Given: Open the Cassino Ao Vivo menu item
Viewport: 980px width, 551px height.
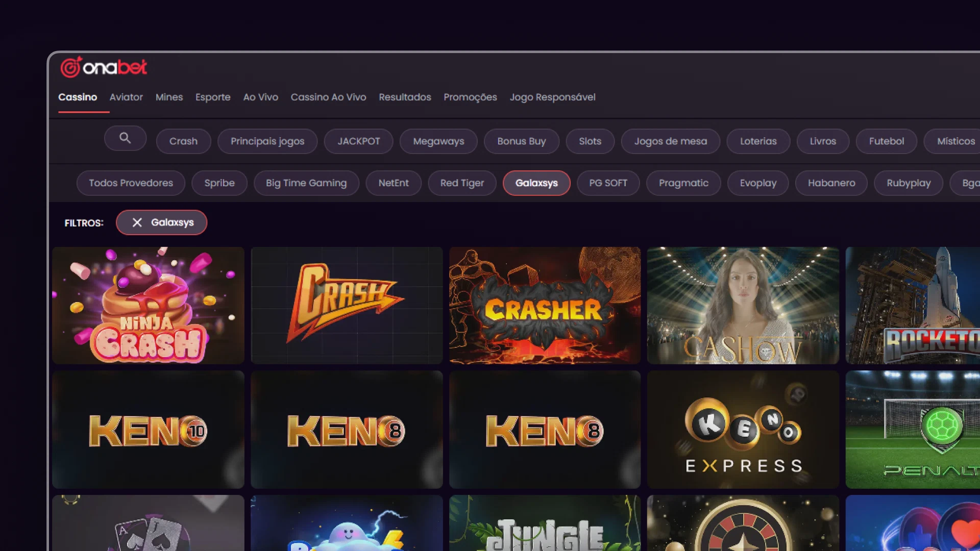Looking at the screenshot, I should (328, 97).
